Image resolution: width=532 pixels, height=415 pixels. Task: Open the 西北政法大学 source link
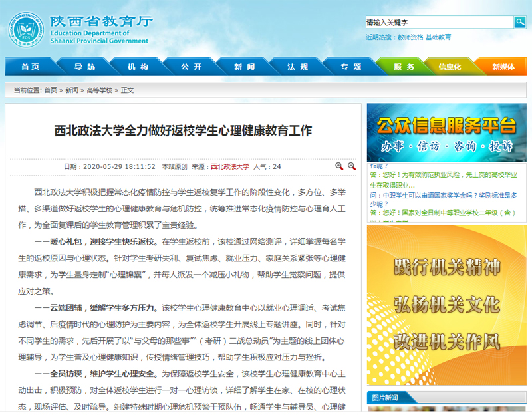point(229,167)
